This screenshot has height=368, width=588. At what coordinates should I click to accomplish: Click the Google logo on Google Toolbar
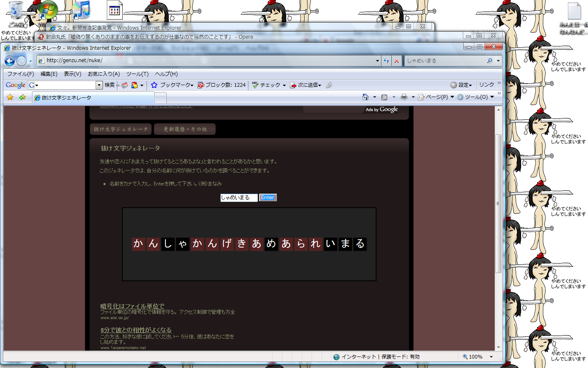click(16, 85)
